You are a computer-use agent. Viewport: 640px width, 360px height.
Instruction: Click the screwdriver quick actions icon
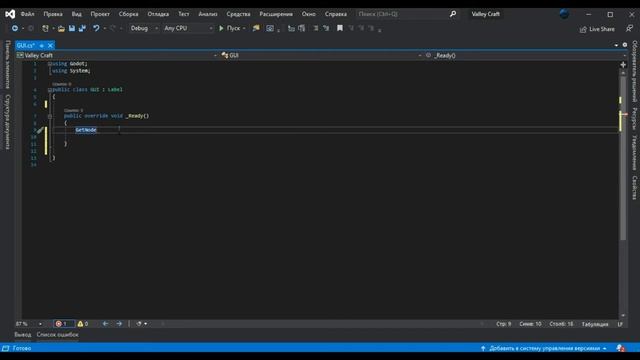pyautogui.click(x=40, y=130)
